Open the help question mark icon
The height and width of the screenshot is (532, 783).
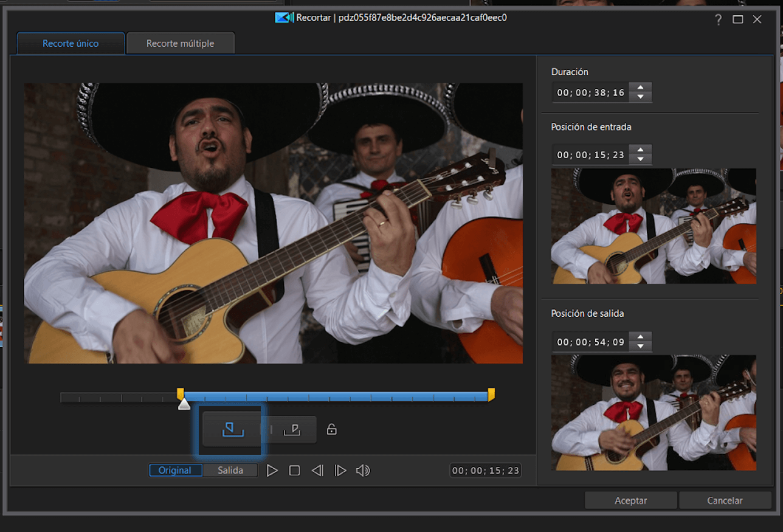(x=719, y=19)
